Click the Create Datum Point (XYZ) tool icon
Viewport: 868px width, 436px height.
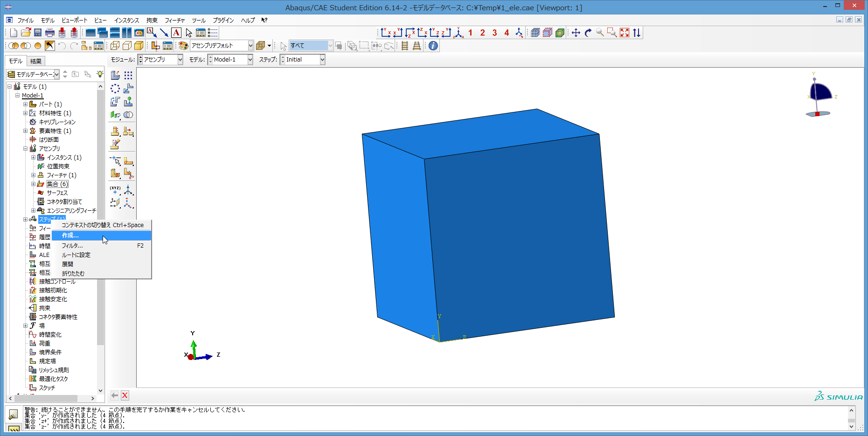115,190
